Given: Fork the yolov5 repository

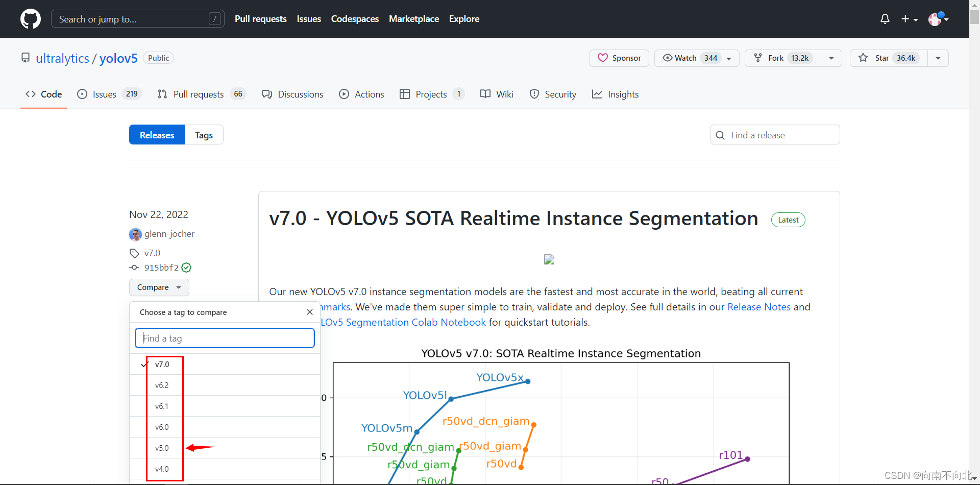Looking at the screenshot, I should point(783,58).
